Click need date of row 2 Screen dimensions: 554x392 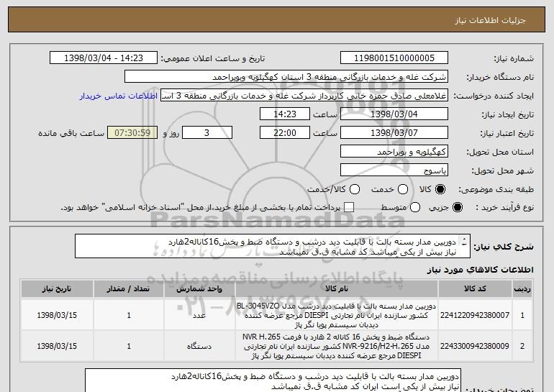coord(57,346)
